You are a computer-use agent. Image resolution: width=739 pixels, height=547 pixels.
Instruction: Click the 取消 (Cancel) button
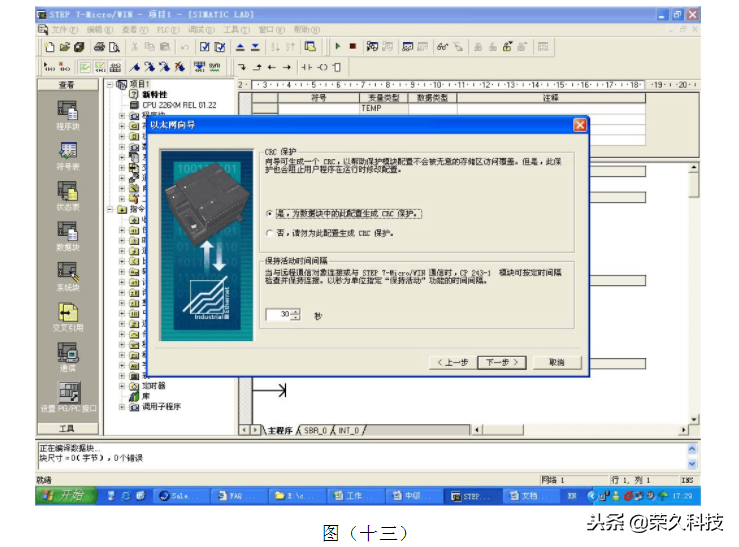click(x=556, y=362)
